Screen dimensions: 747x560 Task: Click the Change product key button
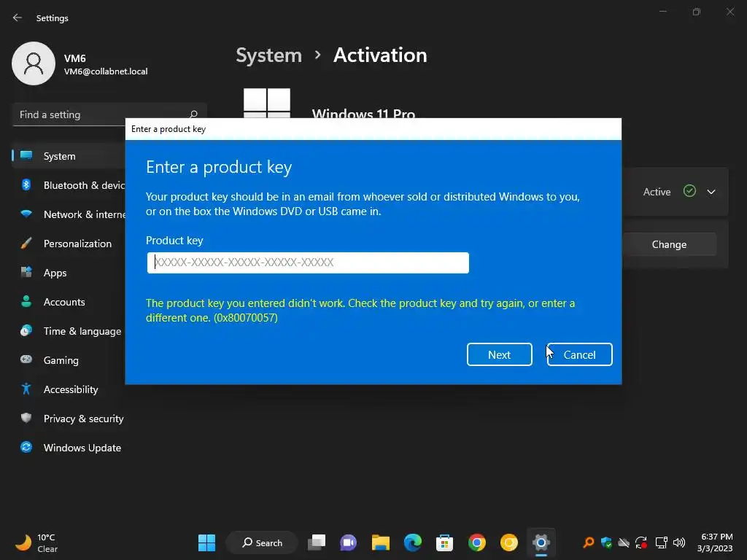pyautogui.click(x=669, y=244)
